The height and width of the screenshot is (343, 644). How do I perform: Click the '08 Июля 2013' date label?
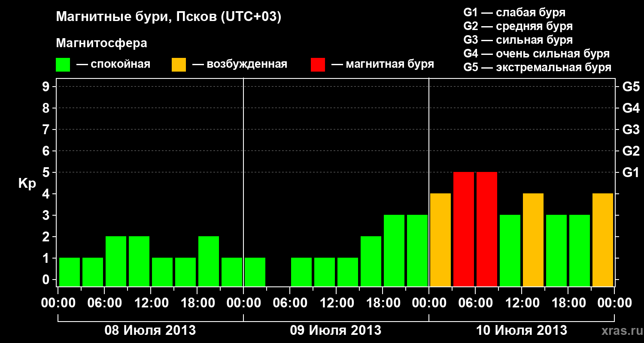(x=150, y=331)
